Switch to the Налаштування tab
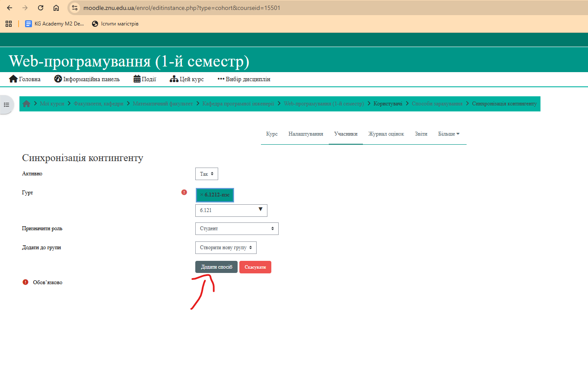This screenshot has height=374, width=588. tap(305, 134)
